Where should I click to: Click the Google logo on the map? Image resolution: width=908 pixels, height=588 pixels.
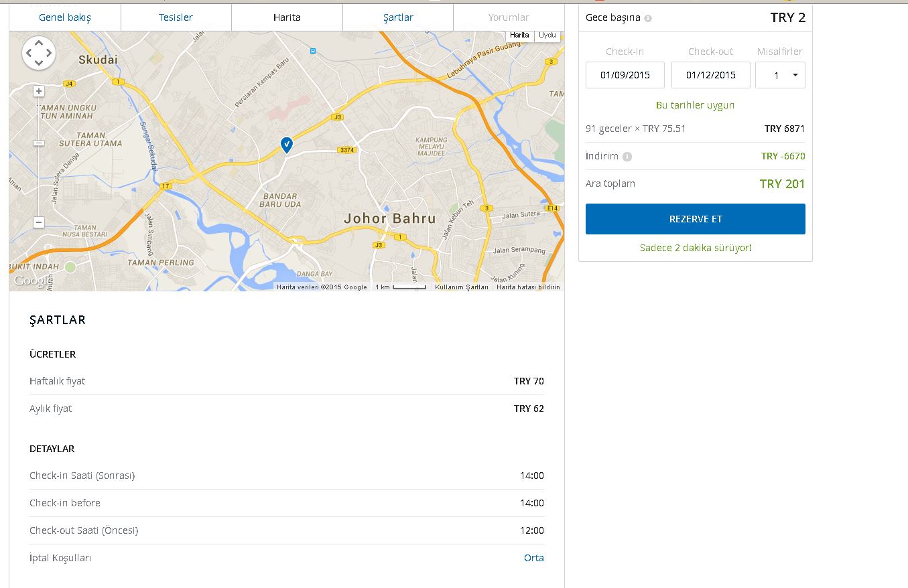30,281
